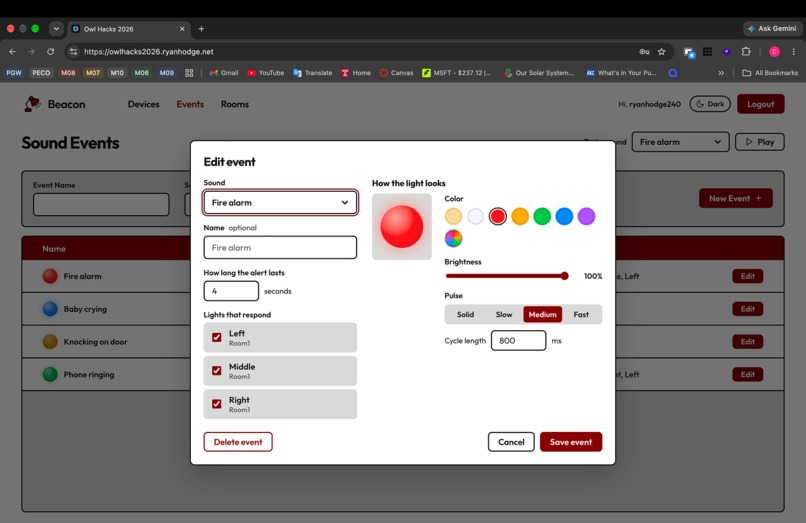This screenshot has width=806, height=523.
Task: Edit the Baby crying event
Action: tap(747, 309)
